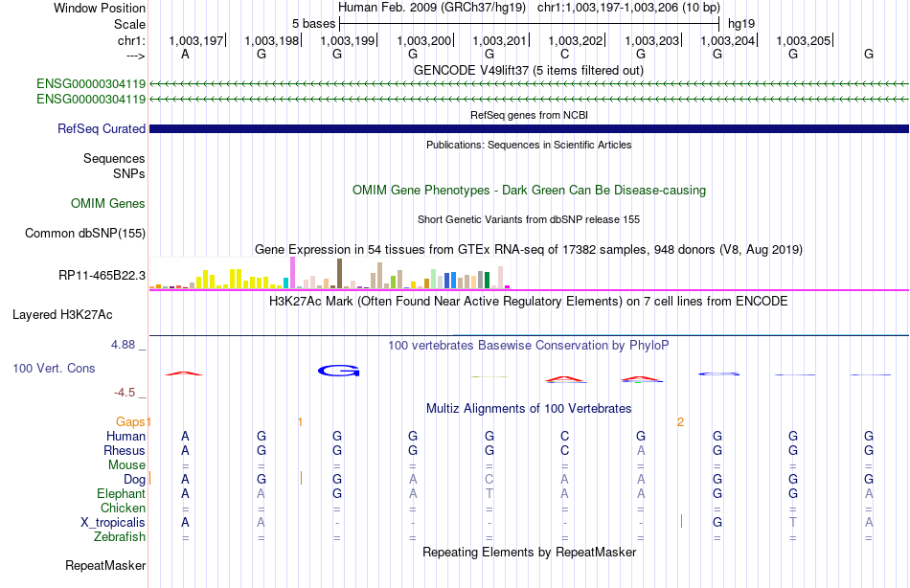Click the 4.88 upper PhyloP scale value
This screenshot has width=910, height=588.
(123, 345)
